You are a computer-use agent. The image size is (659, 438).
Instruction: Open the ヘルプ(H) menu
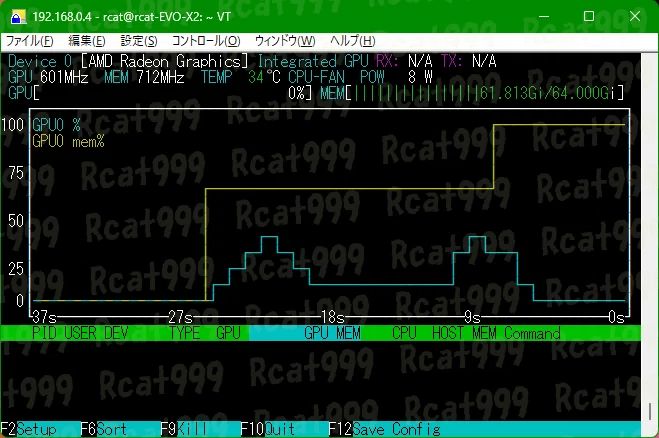click(353, 41)
